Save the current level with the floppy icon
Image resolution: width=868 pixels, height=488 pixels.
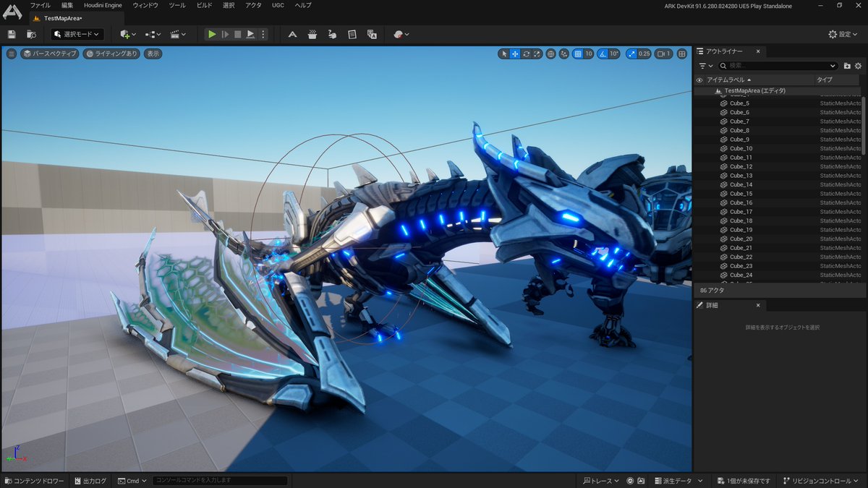(12, 34)
